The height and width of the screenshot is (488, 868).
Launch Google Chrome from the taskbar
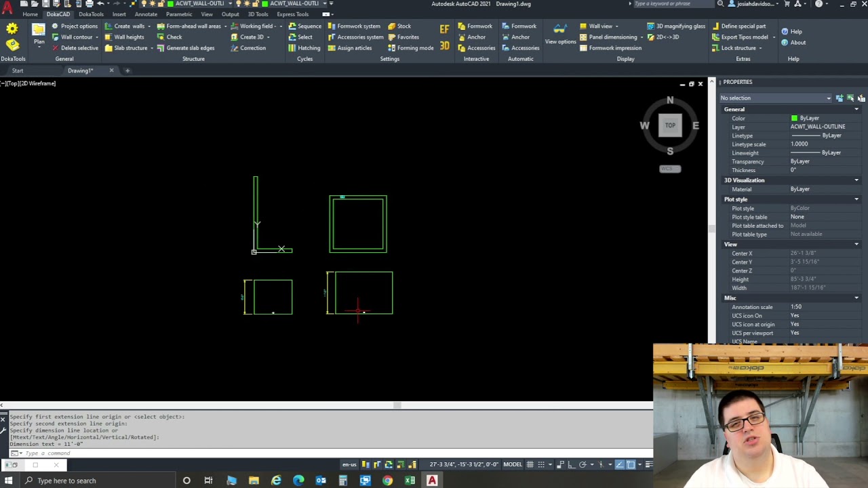pyautogui.click(x=387, y=481)
